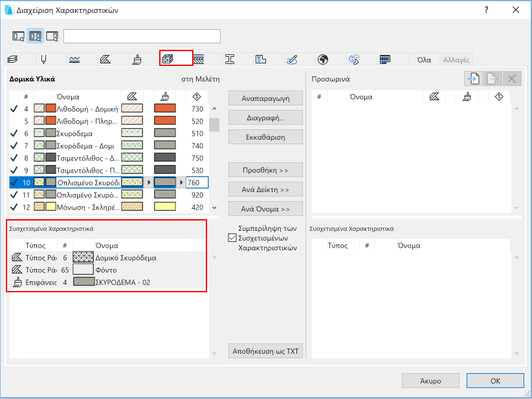The image size is (532, 399).
Task: Switch to the Line Types tab icon
Action: click(x=74, y=59)
